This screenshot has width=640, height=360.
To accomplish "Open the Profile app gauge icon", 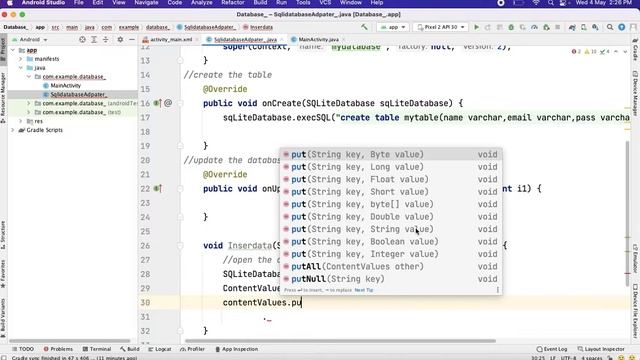I will coord(534,27).
